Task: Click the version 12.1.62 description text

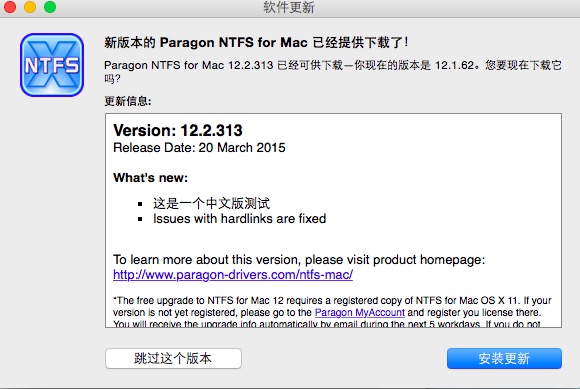Action: 333,71
